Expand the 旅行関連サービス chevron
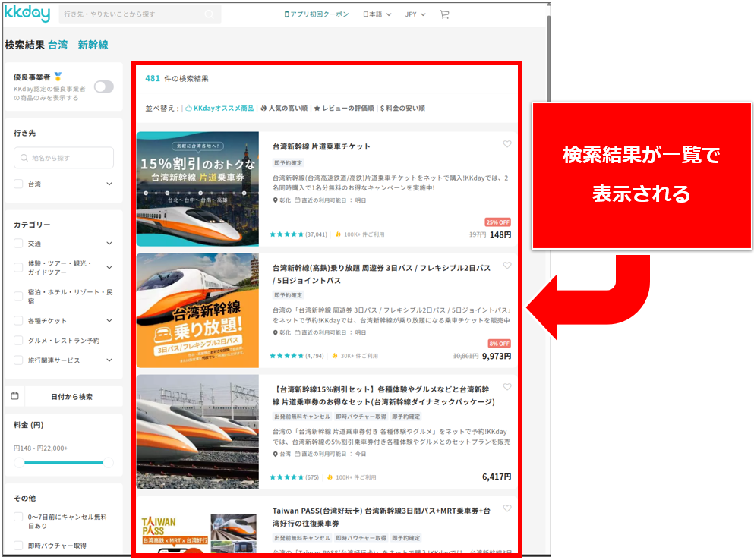Viewport: 754px width, 560px height. click(x=109, y=360)
